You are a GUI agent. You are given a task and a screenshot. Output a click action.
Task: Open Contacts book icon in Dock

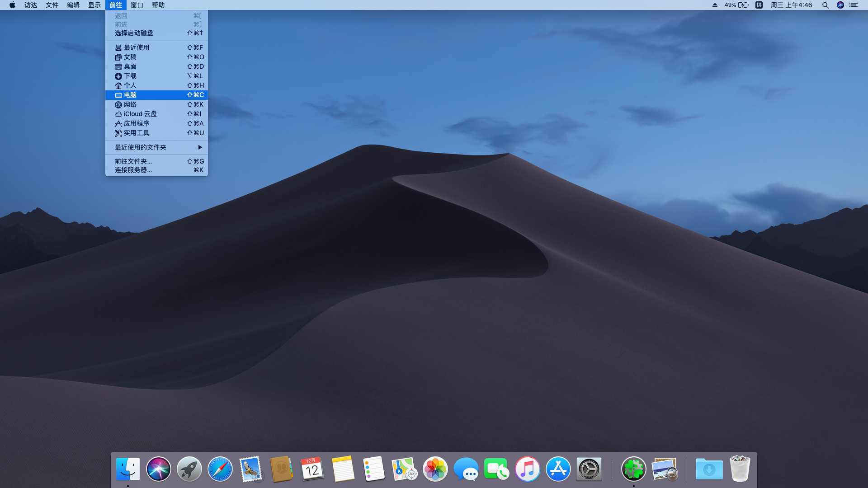(282, 469)
